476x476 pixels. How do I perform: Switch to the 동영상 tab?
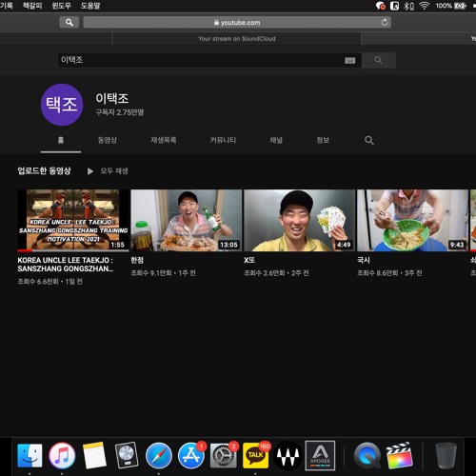108,140
